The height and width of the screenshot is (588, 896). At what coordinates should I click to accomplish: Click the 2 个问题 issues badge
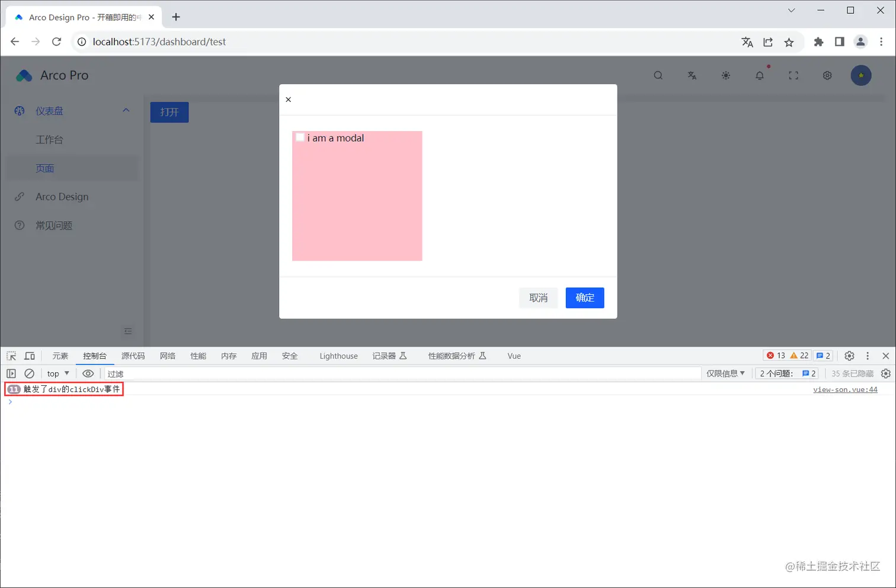coord(788,373)
